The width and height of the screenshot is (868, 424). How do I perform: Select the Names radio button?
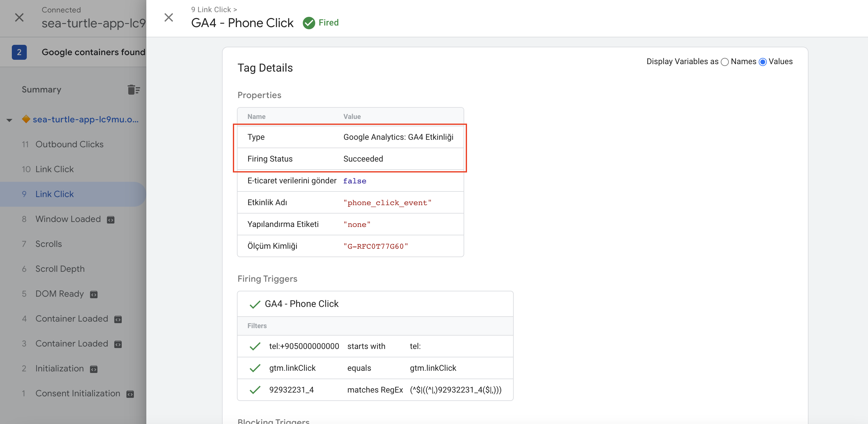click(x=725, y=62)
